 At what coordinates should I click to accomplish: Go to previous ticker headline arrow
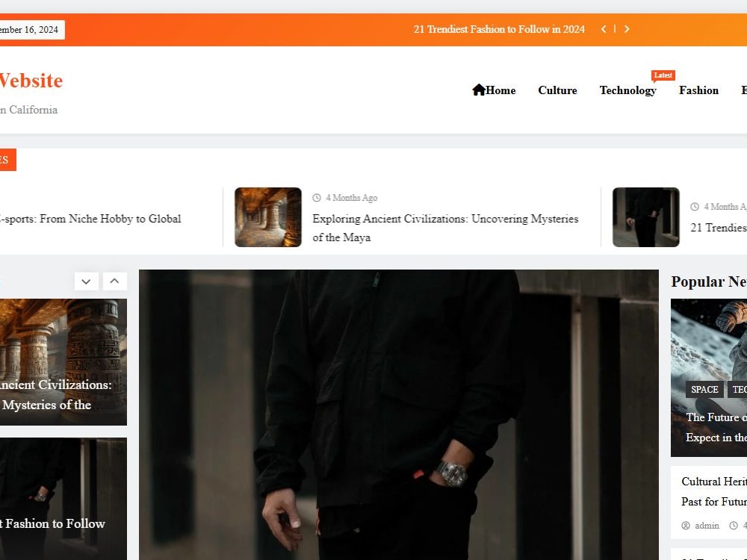click(604, 29)
